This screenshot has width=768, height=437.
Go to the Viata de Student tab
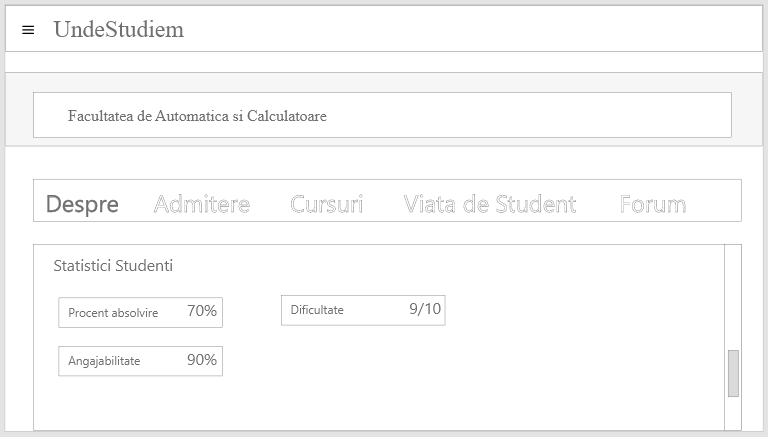coord(490,205)
